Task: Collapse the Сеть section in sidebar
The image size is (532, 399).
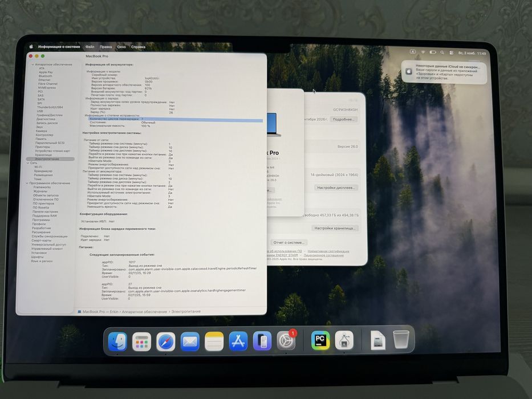Action: pyautogui.click(x=28, y=163)
